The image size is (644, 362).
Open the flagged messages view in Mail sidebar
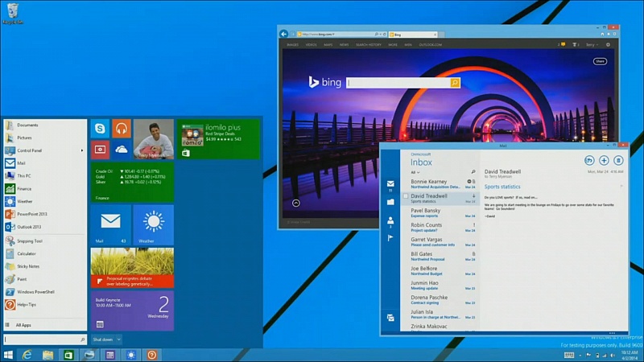[390, 238]
